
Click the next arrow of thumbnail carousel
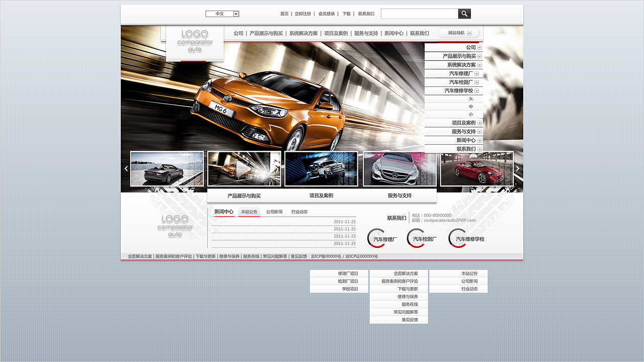[518, 169]
